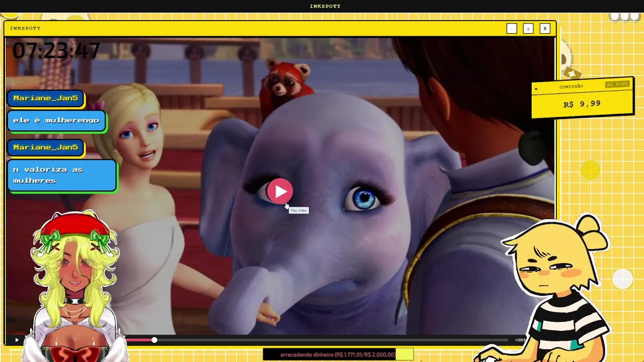Click the INKSPOTY label in window title bar
This screenshot has height=362, width=644.
tap(25, 28)
